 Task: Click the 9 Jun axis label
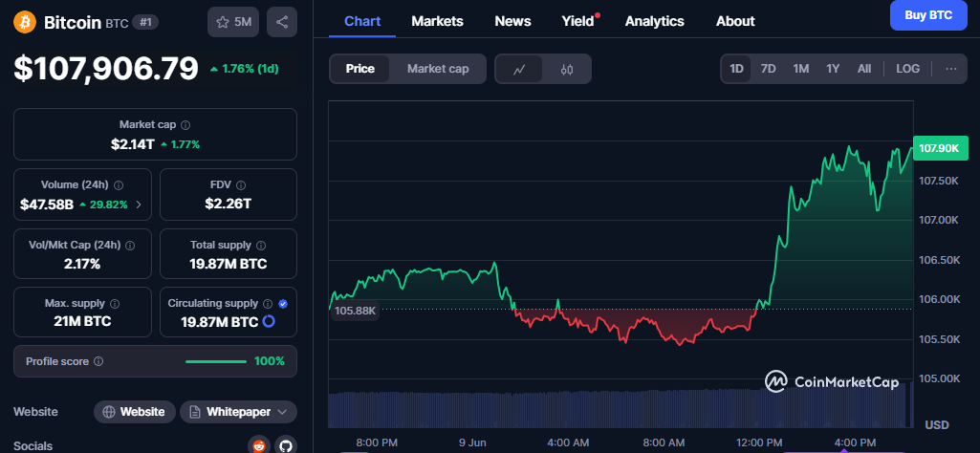pos(472,442)
